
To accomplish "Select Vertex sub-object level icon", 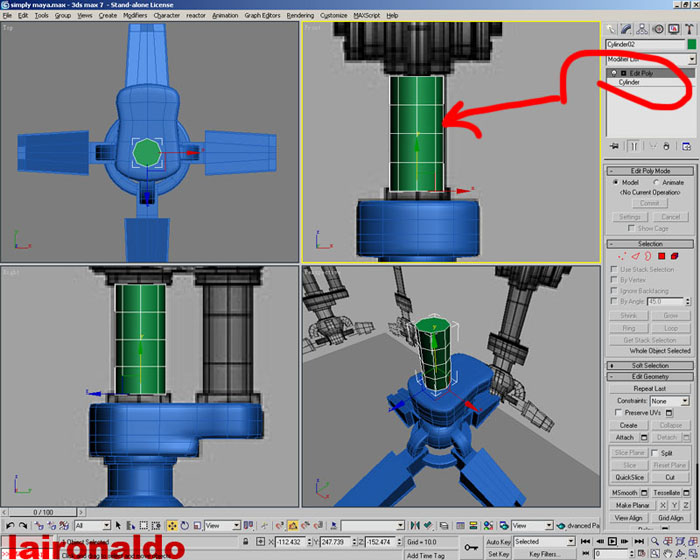I will pos(620,256).
